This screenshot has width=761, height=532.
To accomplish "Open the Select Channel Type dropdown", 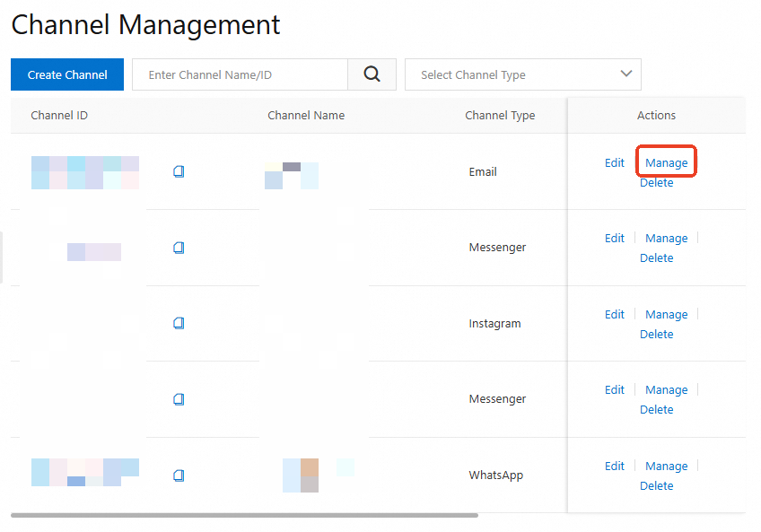I will (523, 74).
